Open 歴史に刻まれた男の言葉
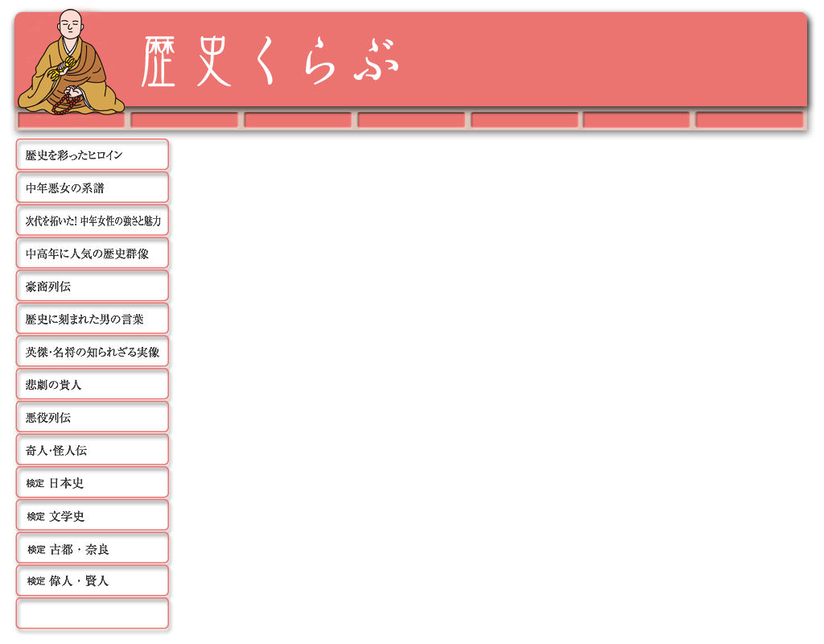This screenshot has width=824, height=644. 93,319
